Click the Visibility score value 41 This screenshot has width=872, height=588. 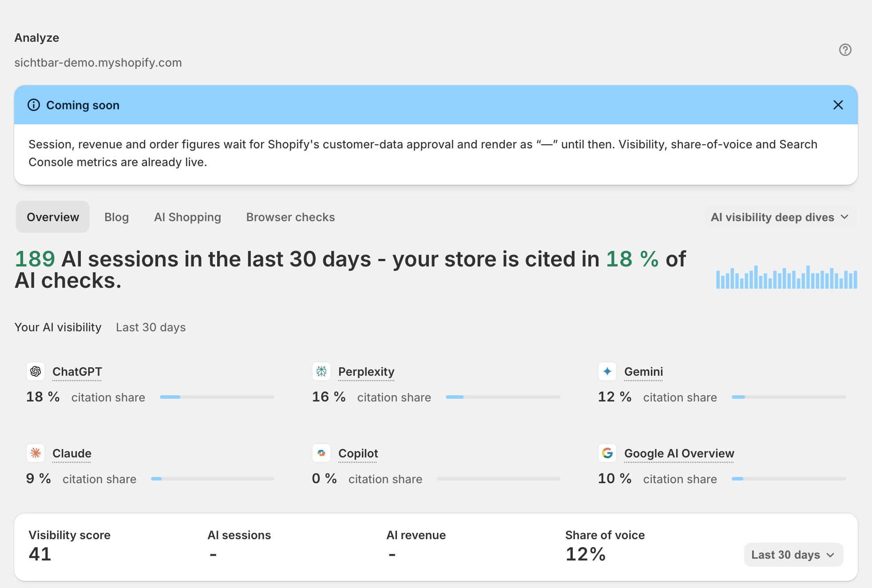tap(40, 554)
